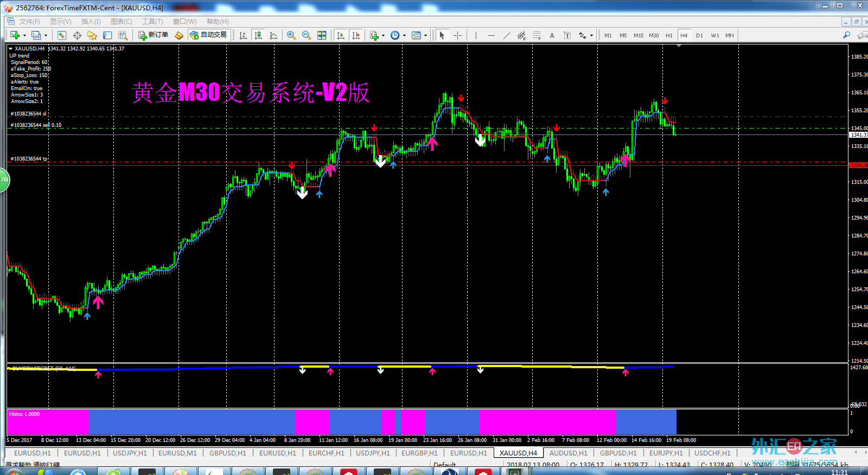Switch timeframe to M30
Viewport: 868px width, 475px height.
pos(654,35)
